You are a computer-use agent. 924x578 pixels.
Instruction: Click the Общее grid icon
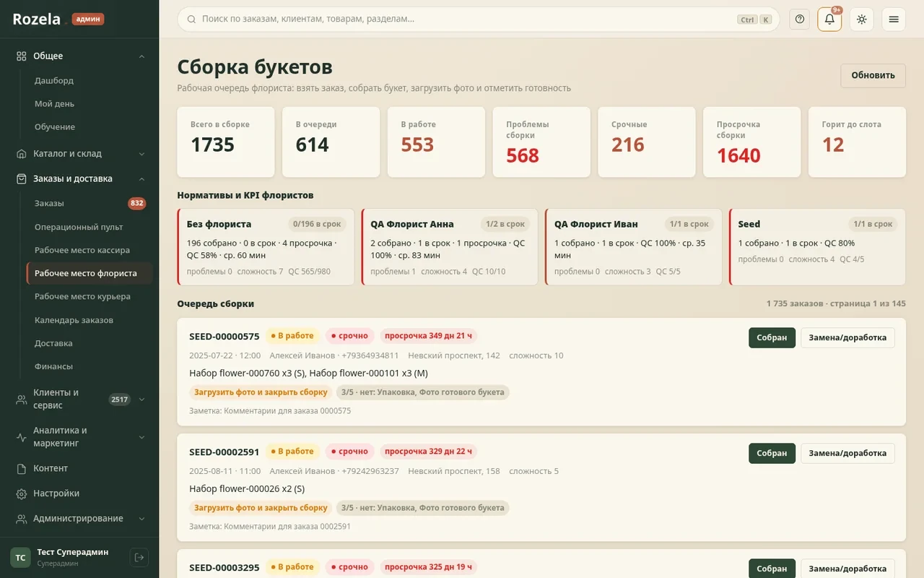click(22, 56)
